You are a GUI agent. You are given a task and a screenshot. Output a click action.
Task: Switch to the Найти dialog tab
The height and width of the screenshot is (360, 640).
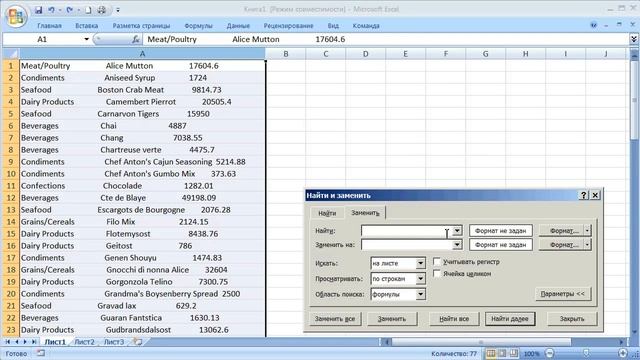[327, 213]
